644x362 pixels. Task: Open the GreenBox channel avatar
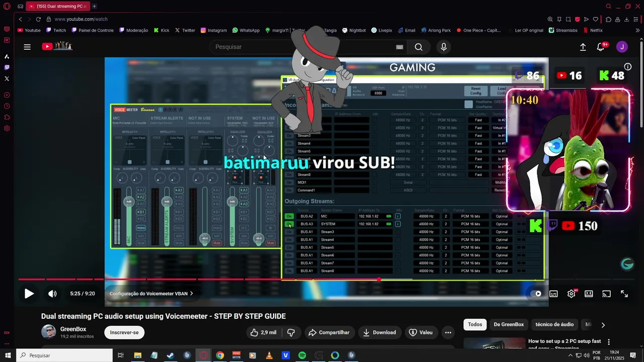pyautogui.click(x=49, y=332)
